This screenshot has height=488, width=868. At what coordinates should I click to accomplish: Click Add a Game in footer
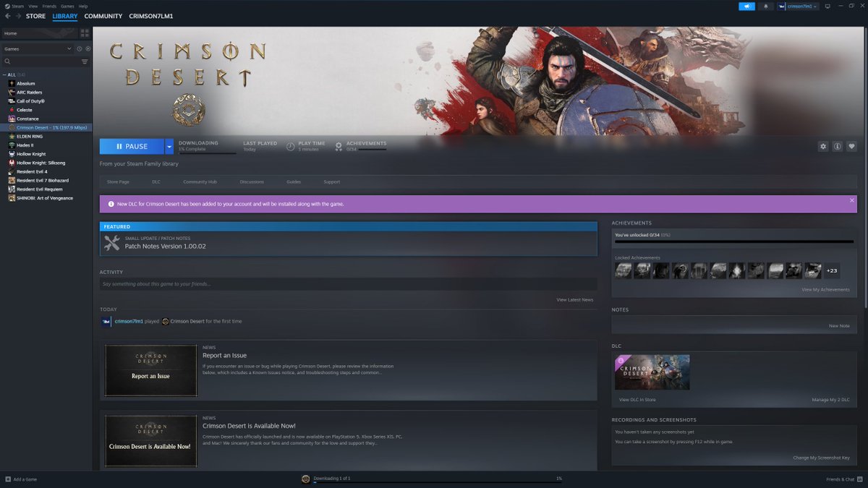point(21,479)
